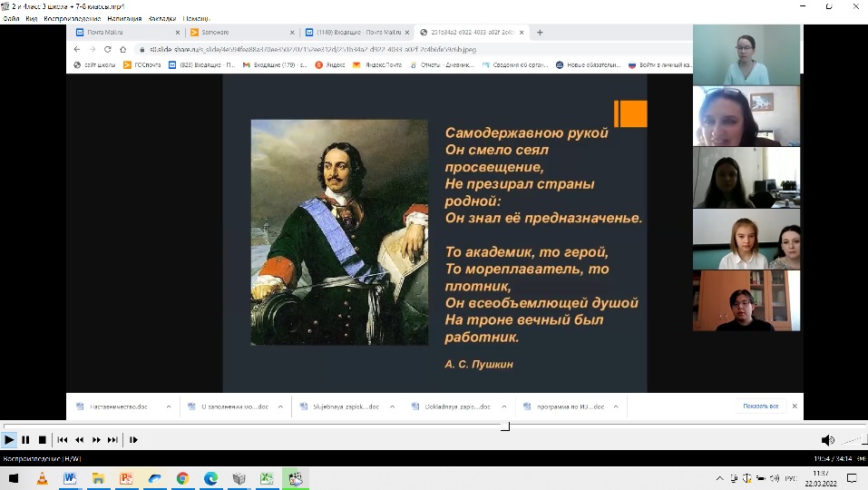Click the seek bar position handle

point(505,426)
